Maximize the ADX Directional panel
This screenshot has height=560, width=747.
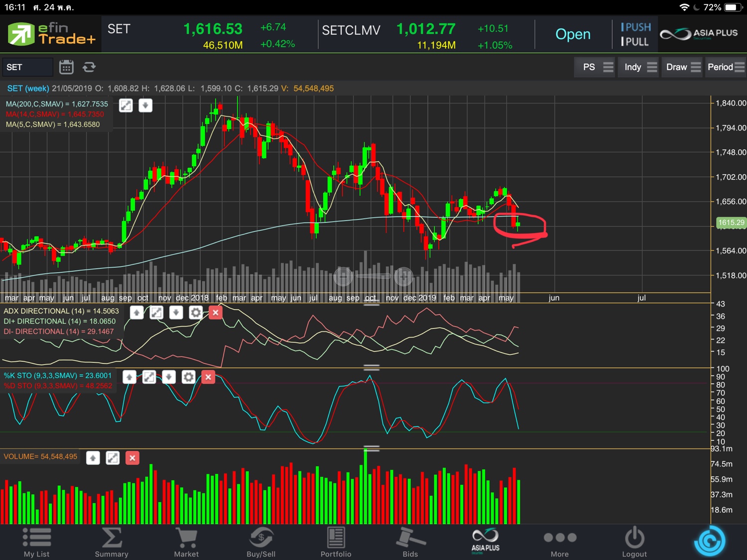pyautogui.click(x=156, y=313)
